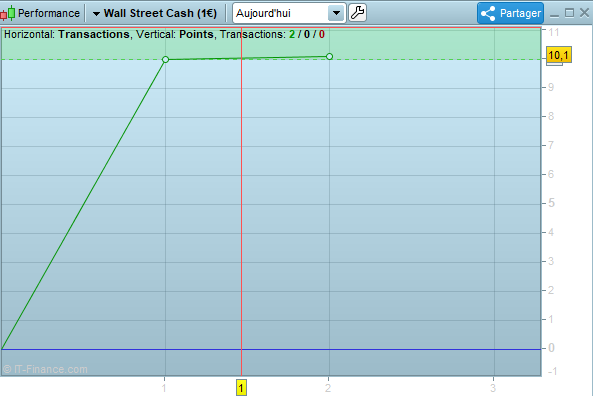Expand the Wall Street Cash (1€) instrument menu
The image size is (593, 396).
(x=155, y=13)
